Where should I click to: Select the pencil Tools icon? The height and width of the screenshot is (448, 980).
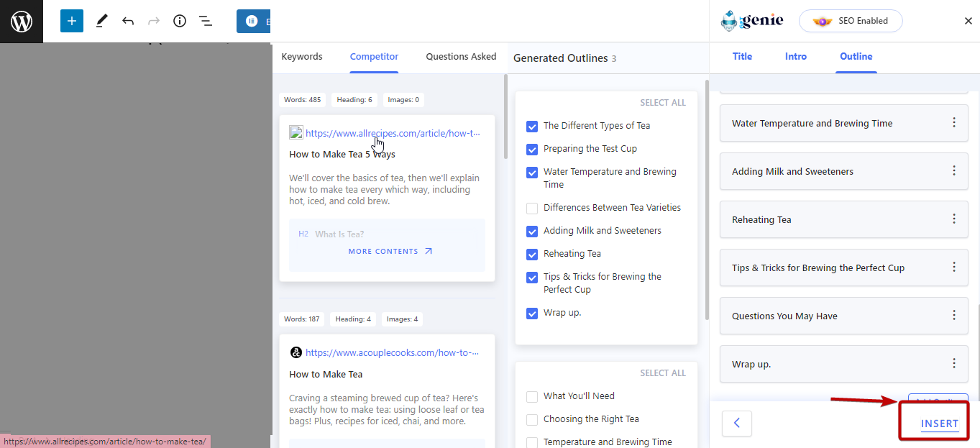coord(101,21)
